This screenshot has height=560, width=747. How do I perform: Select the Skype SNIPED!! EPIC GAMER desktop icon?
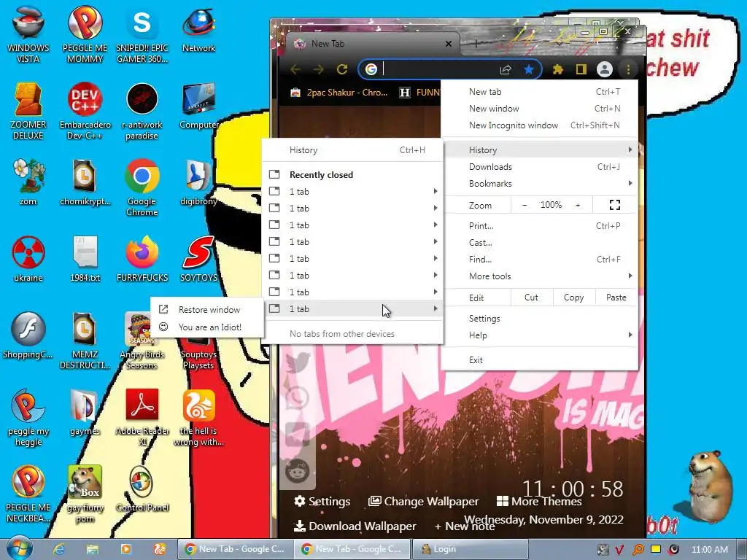[142, 34]
